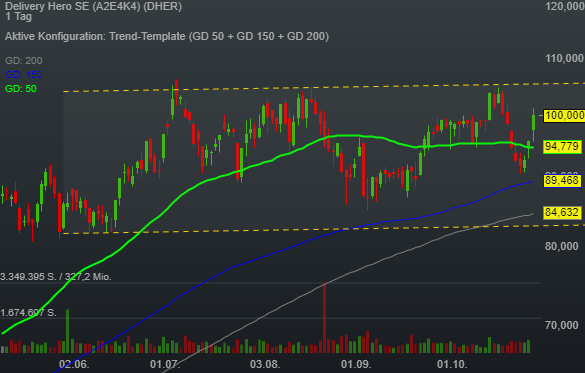585x373 pixels.
Task: Select the '1 Tag' timeframe label
Action: (19, 16)
